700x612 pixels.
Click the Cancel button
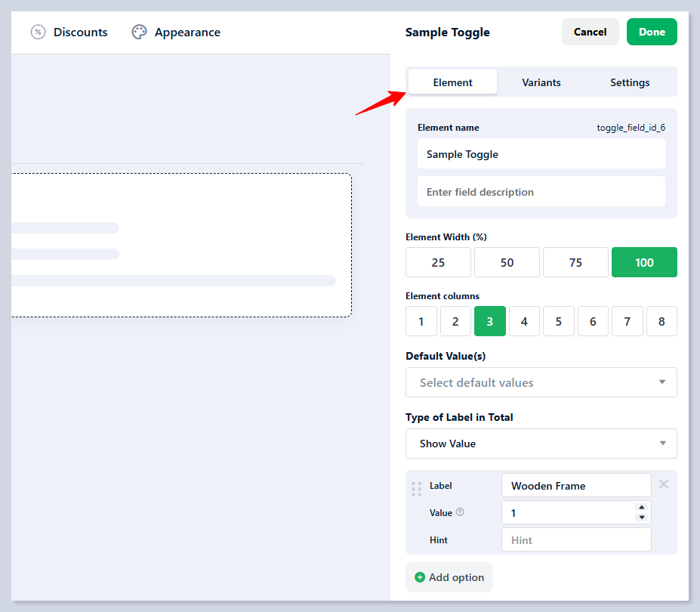coord(590,32)
